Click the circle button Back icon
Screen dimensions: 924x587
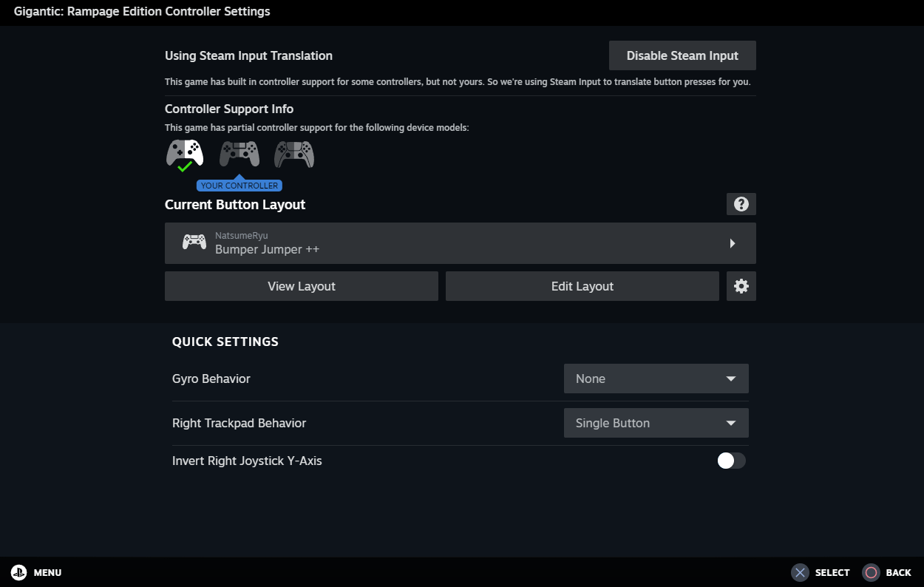[871, 572]
